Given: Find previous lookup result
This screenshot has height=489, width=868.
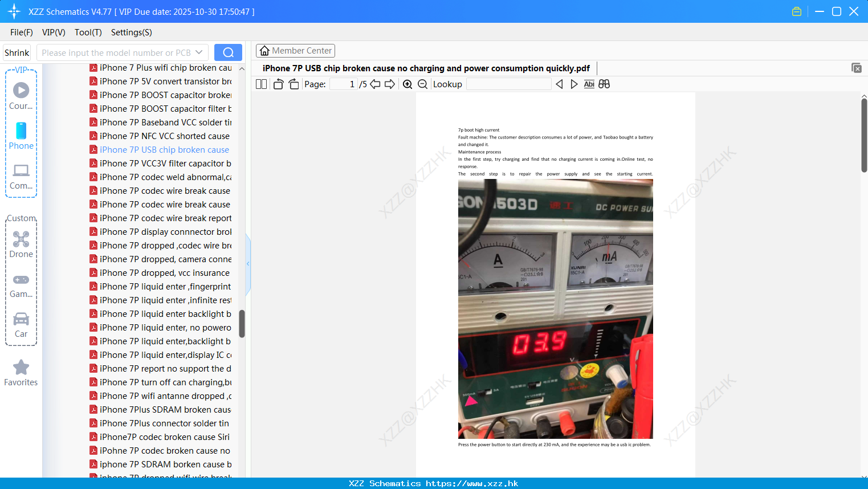Looking at the screenshot, I should coord(559,84).
